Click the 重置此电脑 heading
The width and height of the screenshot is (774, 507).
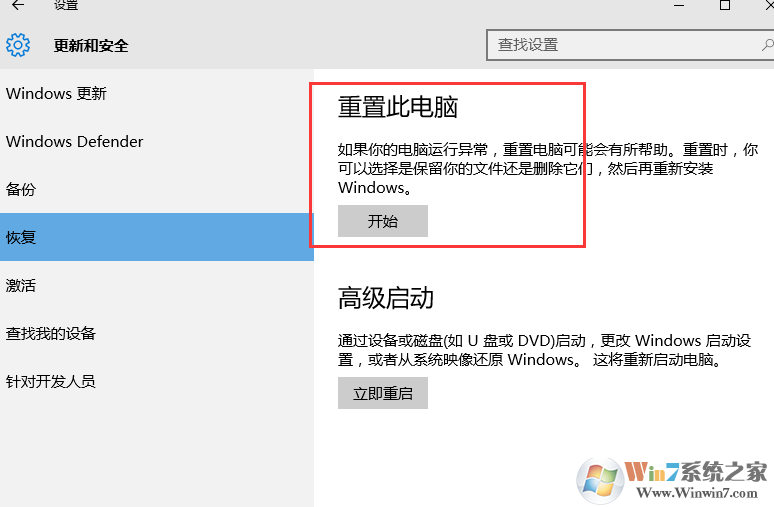pyautogui.click(x=398, y=106)
